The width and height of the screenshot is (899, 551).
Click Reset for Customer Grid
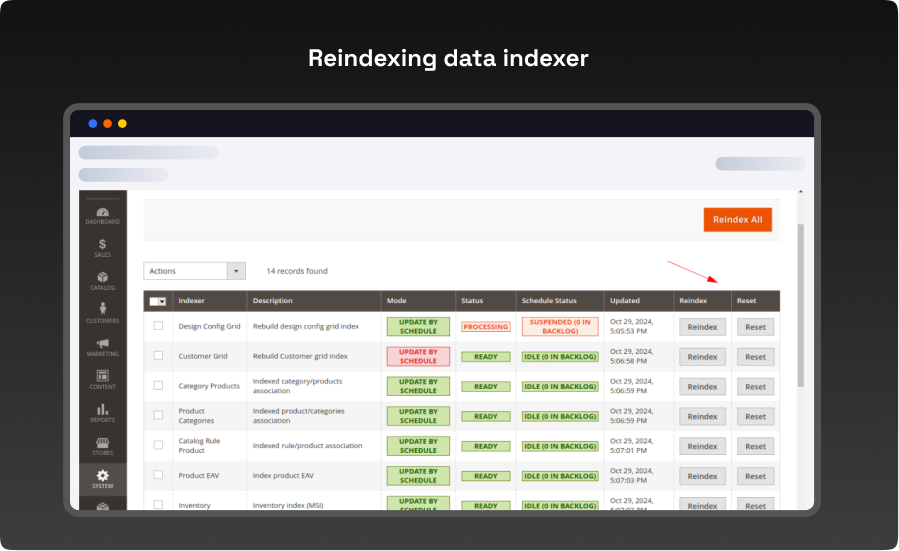755,357
